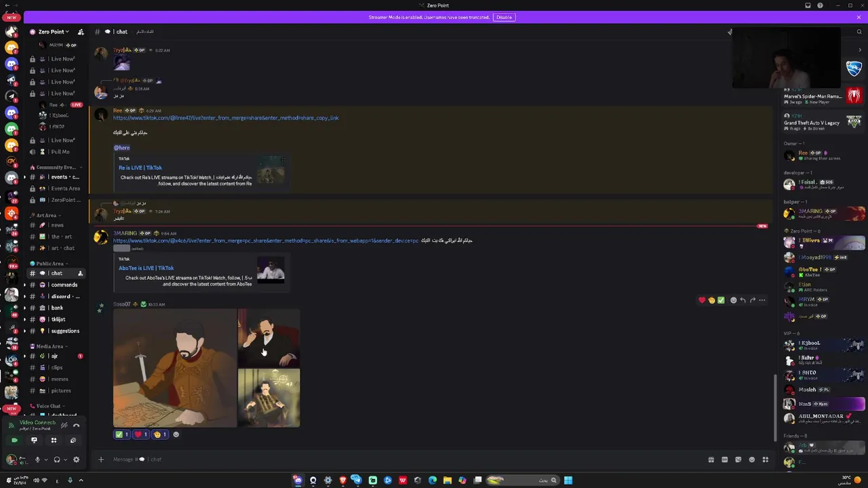Open more options for hovered message
This screenshot has width=868, height=488.
pos(762,300)
